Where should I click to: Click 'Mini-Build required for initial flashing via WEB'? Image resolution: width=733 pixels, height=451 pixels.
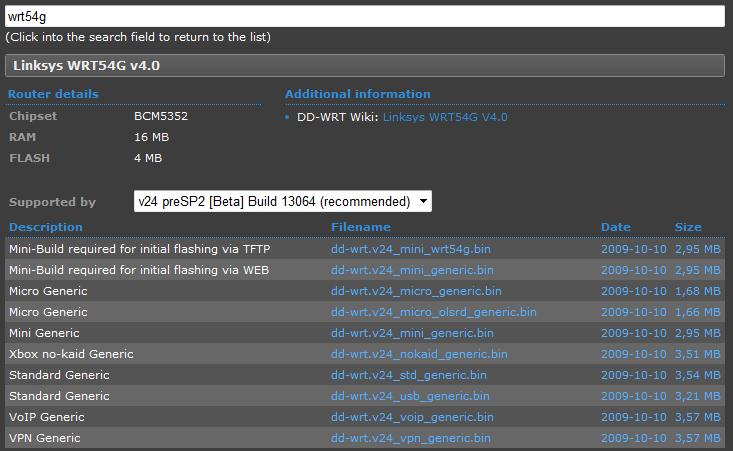pyautogui.click(x=139, y=270)
